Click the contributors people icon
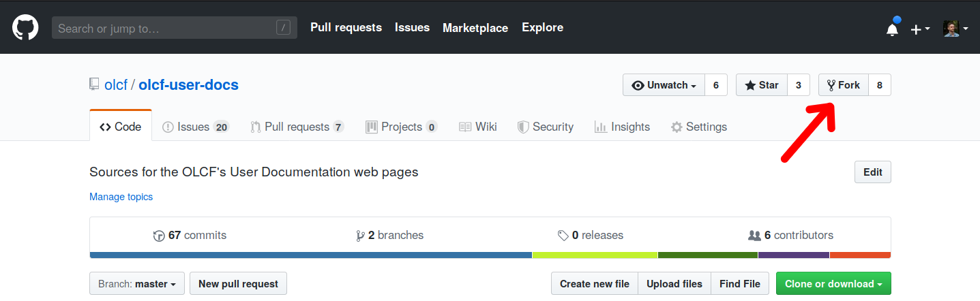The height and width of the screenshot is (301, 980). coord(754,236)
